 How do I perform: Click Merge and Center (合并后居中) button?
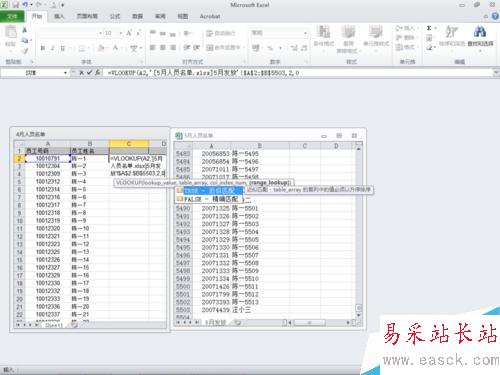point(225,48)
